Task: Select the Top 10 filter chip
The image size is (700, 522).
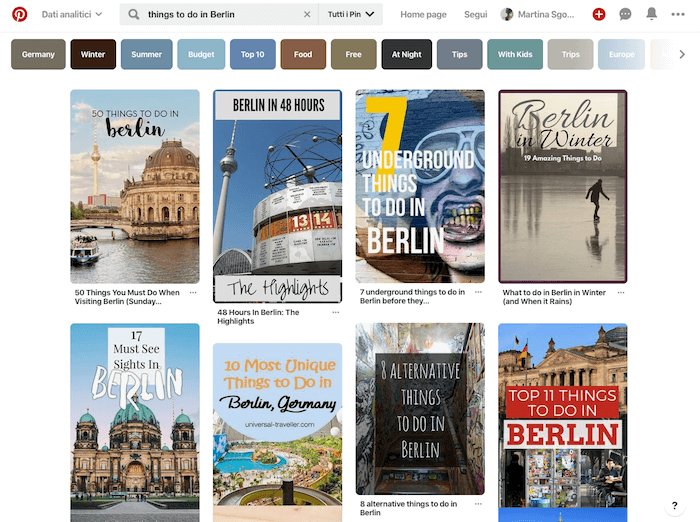Action: pyautogui.click(x=253, y=54)
